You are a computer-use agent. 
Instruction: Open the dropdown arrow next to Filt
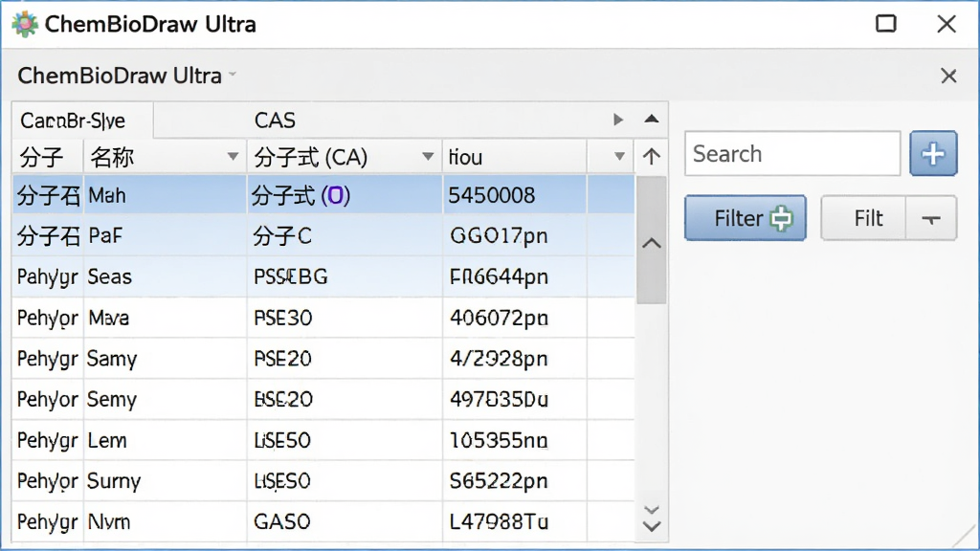pos(931,218)
